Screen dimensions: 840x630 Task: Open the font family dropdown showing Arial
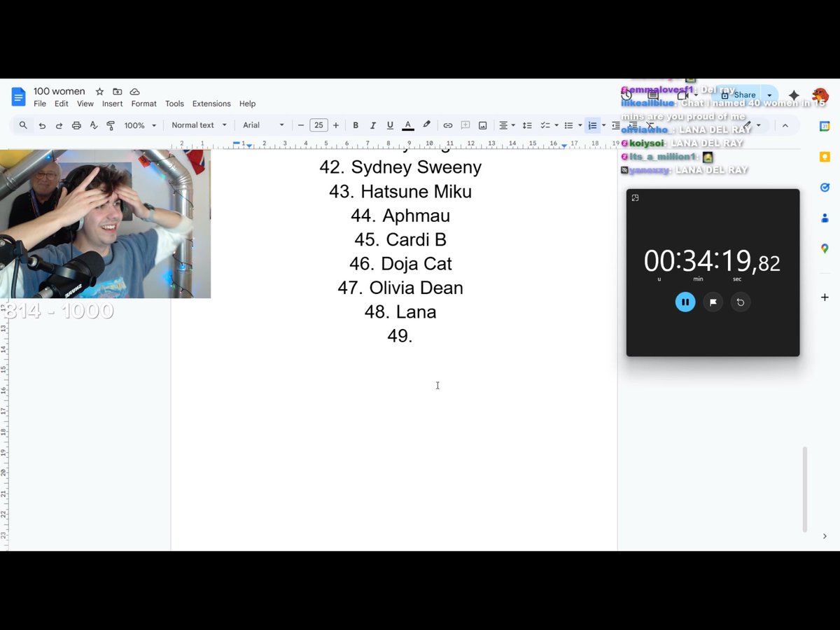262,125
